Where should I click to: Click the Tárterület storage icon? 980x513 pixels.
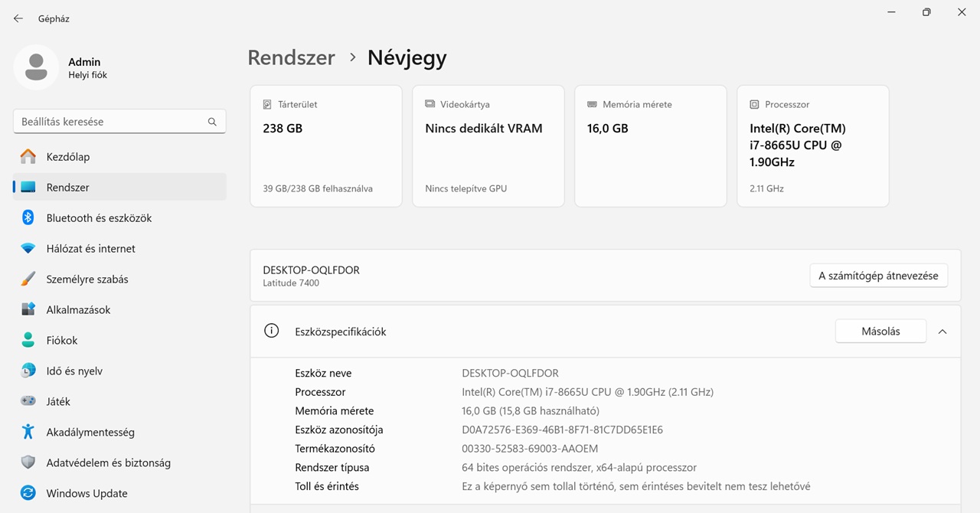click(x=267, y=104)
